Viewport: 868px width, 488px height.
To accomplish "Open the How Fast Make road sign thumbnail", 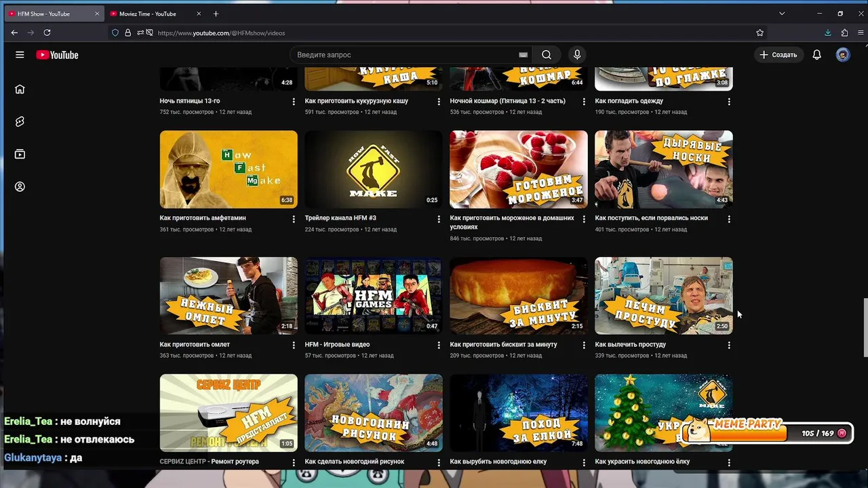I will pos(374,169).
